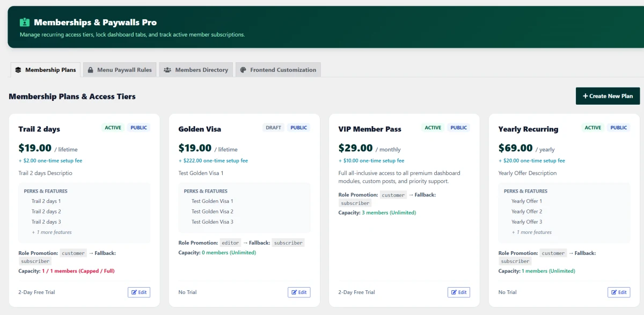Click 'Test Golden Visa 2' perk item

click(x=213, y=211)
